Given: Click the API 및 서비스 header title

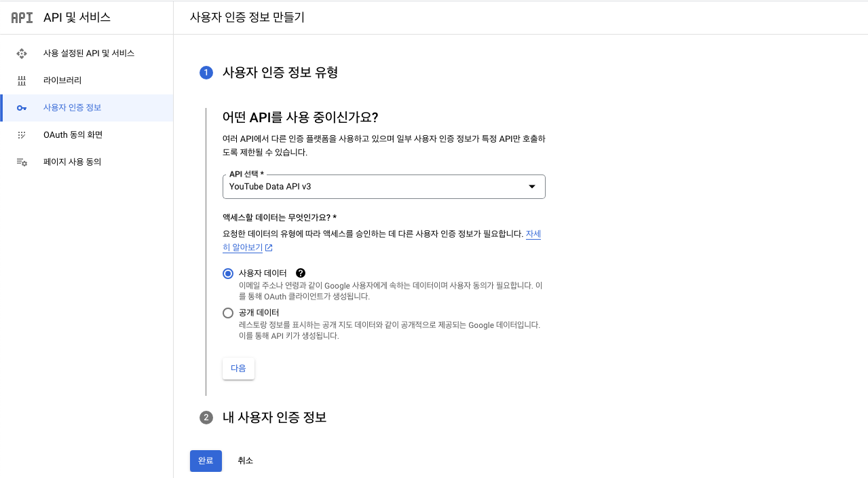Looking at the screenshot, I should click(x=77, y=18).
